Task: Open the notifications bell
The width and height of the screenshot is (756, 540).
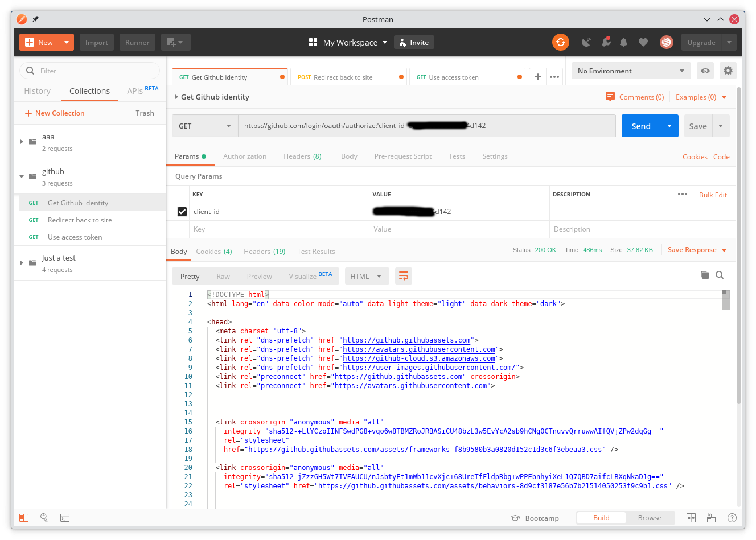Action: point(624,42)
